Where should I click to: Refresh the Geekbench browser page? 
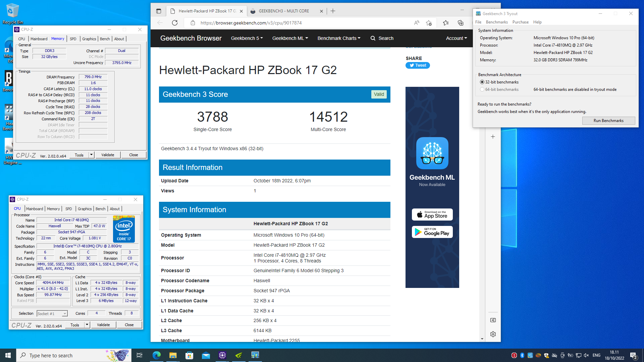point(175,23)
